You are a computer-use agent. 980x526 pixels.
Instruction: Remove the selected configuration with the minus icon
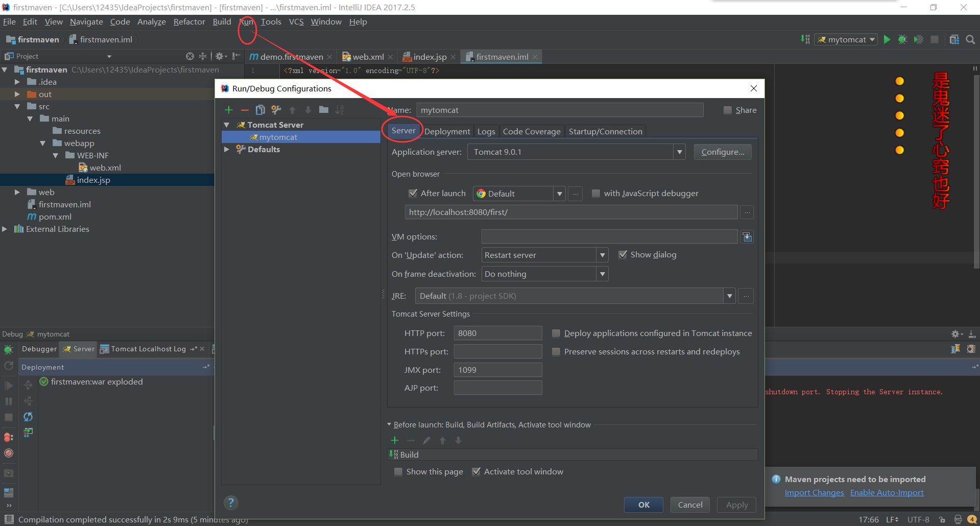coord(245,110)
